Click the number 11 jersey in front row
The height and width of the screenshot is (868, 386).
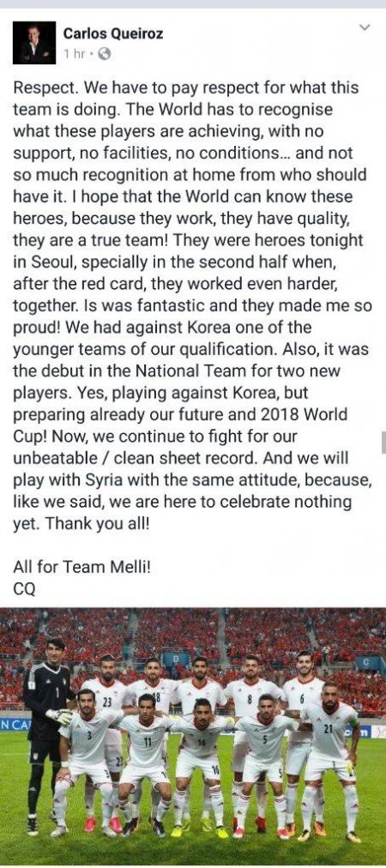coord(148,742)
